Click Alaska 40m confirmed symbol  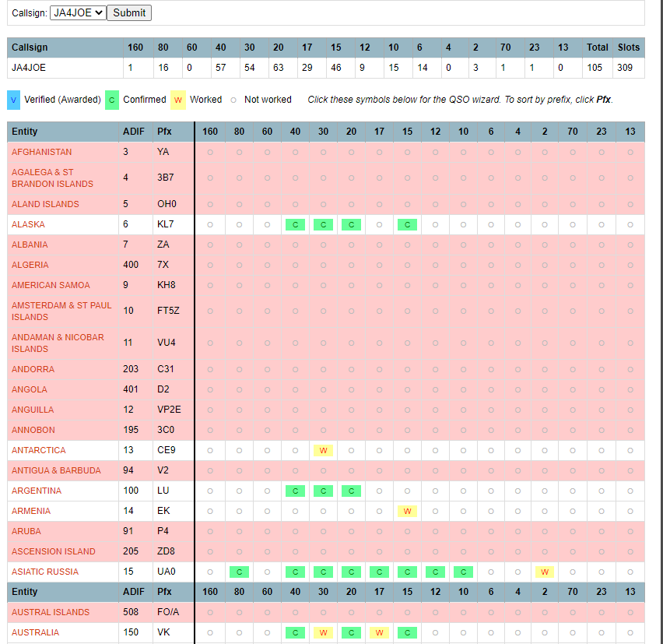tap(295, 225)
